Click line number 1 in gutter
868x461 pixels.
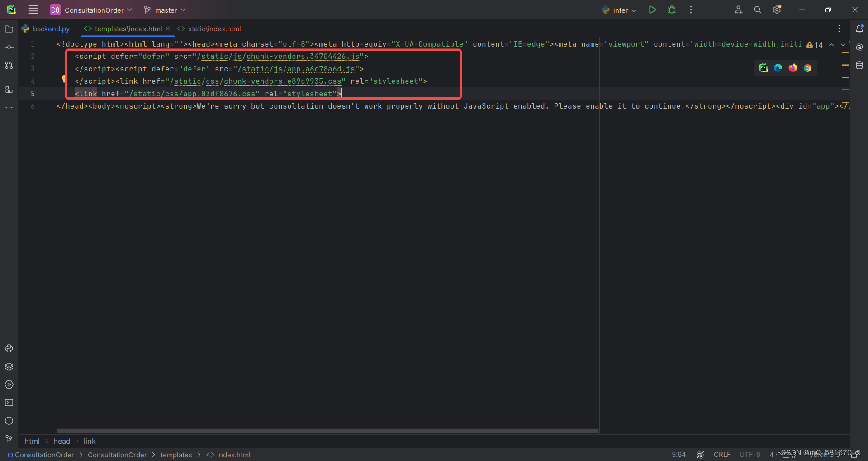tap(33, 44)
